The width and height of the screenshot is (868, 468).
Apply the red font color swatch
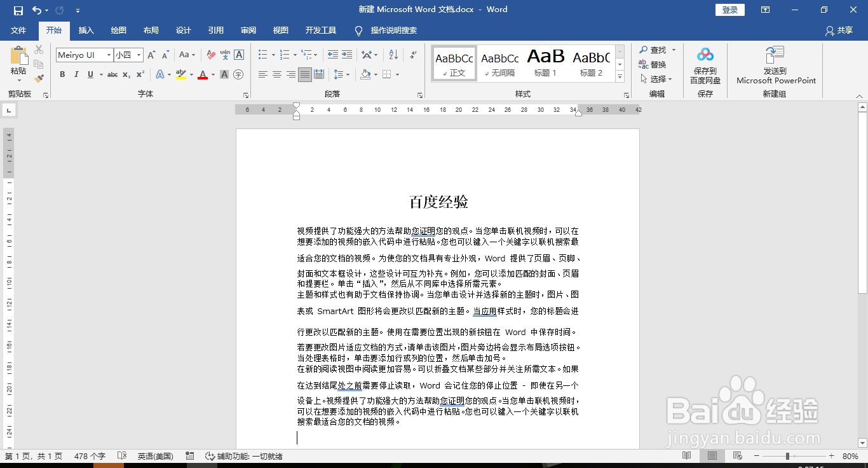coord(203,74)
